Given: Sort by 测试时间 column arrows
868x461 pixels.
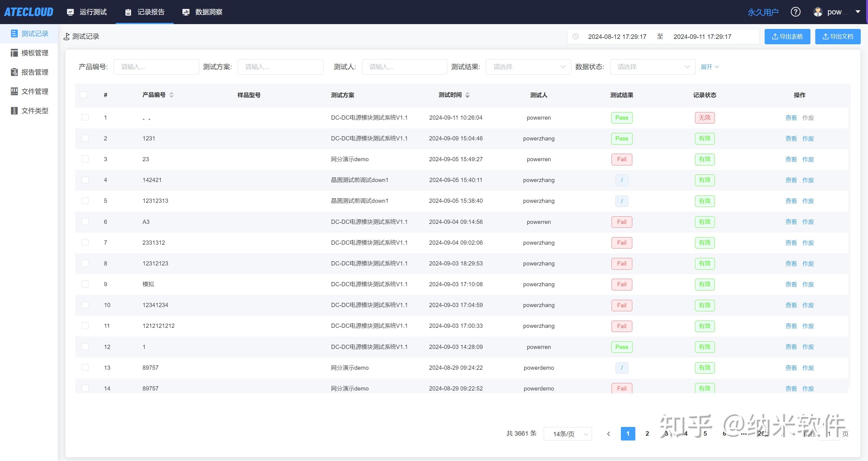Looking at the screenshot, I should tap(467, 95).
